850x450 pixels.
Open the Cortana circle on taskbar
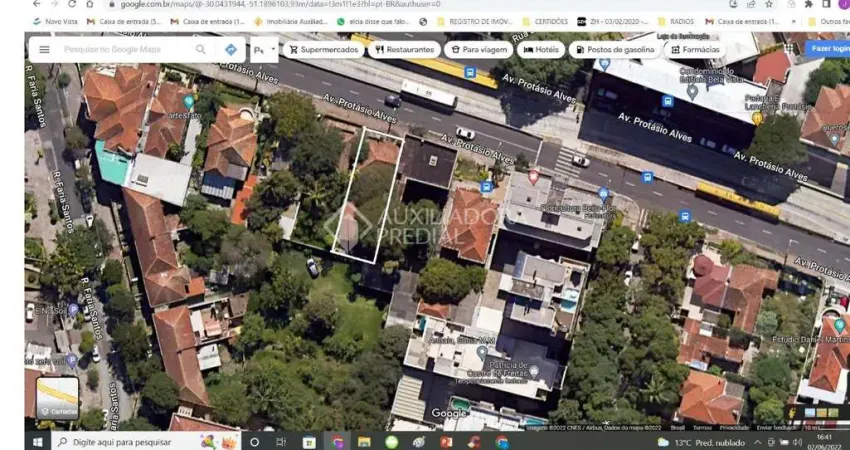coord(254,442)
